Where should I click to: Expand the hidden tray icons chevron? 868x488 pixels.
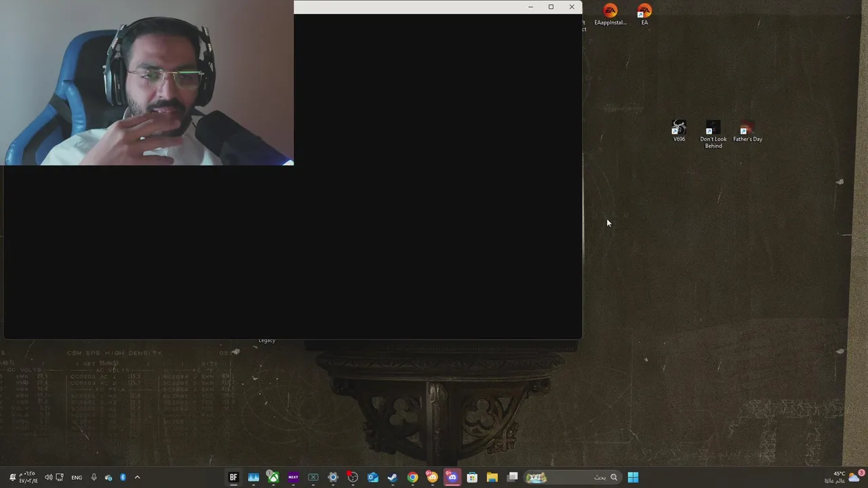[137, 477]
